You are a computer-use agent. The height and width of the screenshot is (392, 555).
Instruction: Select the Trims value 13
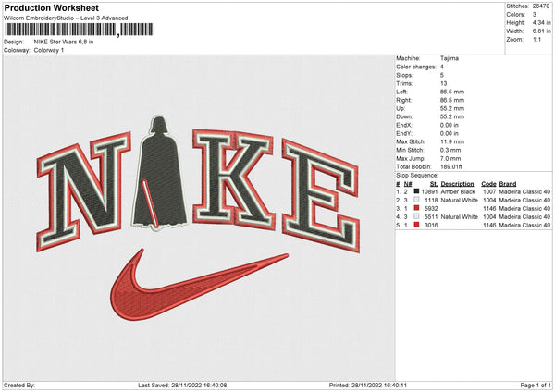443,83
